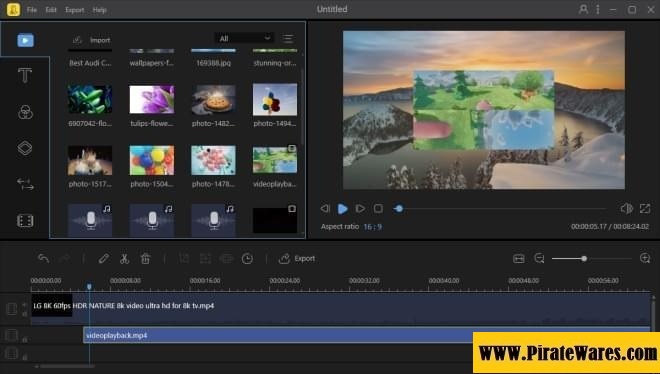This screenshot has height=374, width=660.
Task: Select the photo-1478... thumbnail
Action: tap(213, 160)
